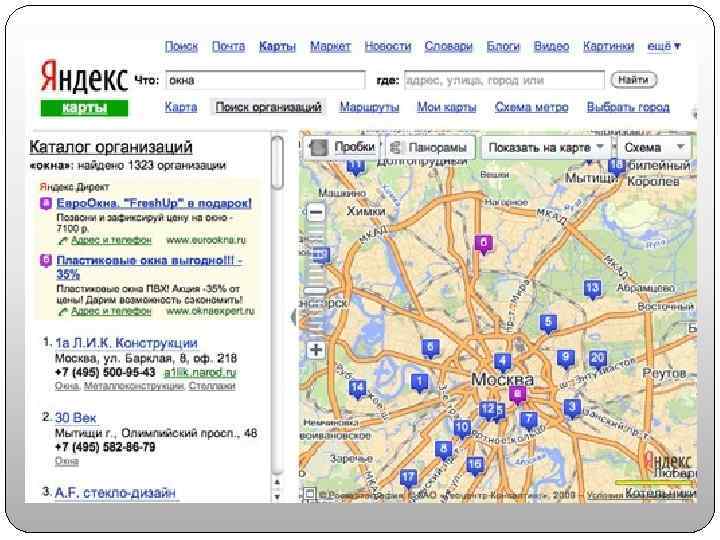Switch to the Маршруты tab

[x=369, y=107]
